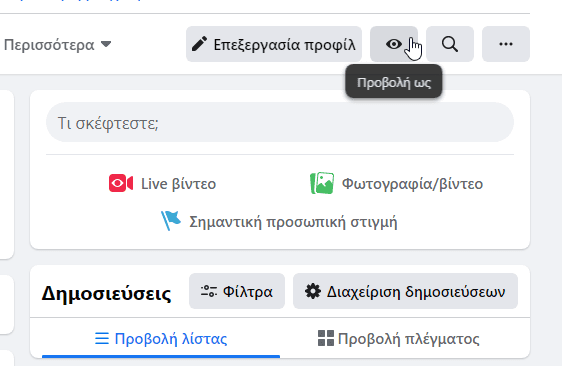The height and width of the screenshot is (366, 562).
Task: Click the blue flag life event icon
Action: [171, 220]
